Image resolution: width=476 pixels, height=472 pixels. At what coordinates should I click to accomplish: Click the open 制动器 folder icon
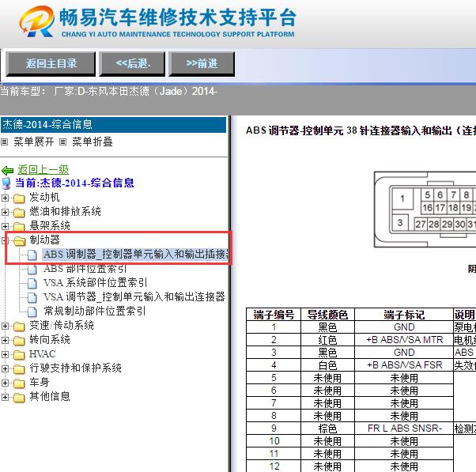[x=20, y=240]
